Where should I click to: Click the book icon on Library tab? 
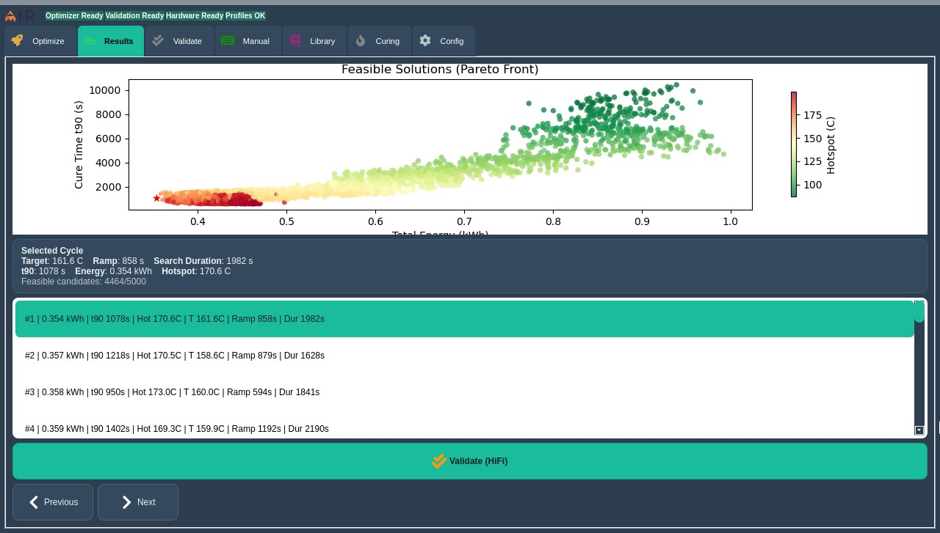[295, 40]
